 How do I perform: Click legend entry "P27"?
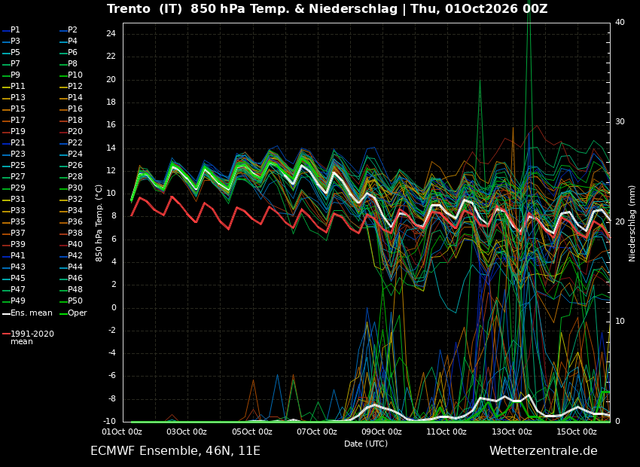click(13, 177)
